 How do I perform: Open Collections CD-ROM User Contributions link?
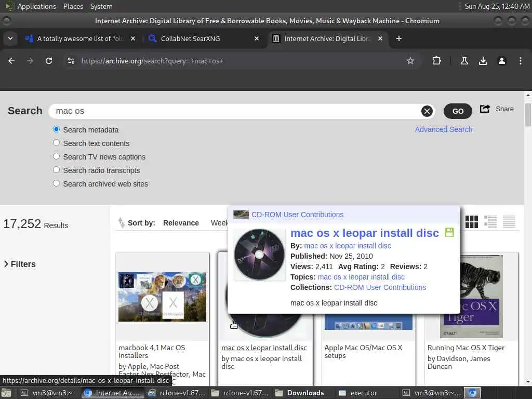pos(380,287)
